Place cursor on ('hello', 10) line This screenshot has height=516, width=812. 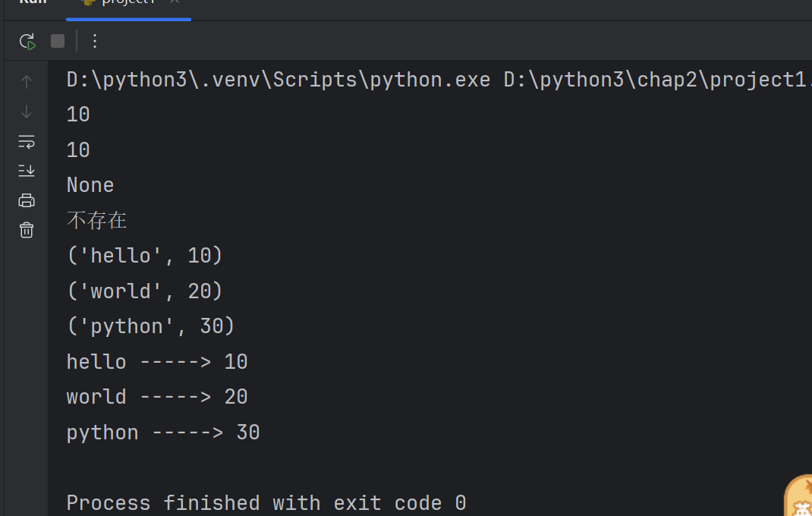point(144,256)
